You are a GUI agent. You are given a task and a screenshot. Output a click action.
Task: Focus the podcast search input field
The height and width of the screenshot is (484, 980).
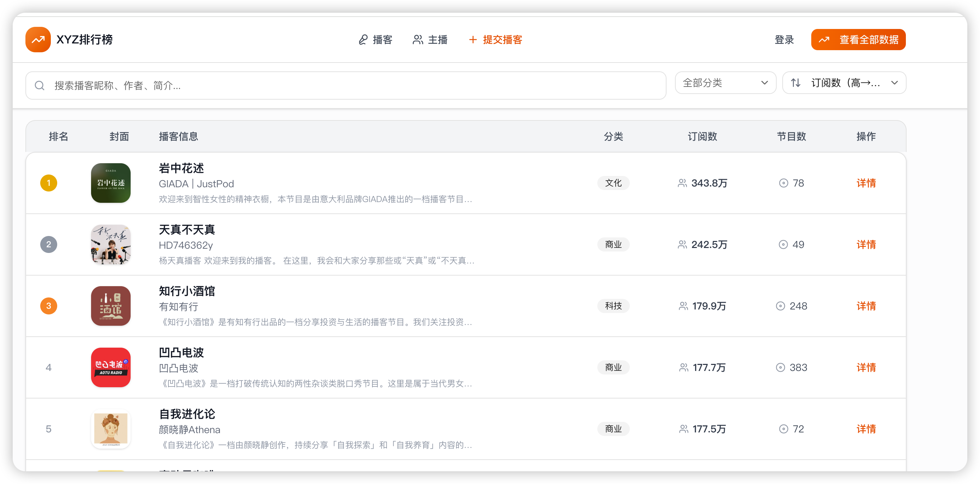[342, 85]
